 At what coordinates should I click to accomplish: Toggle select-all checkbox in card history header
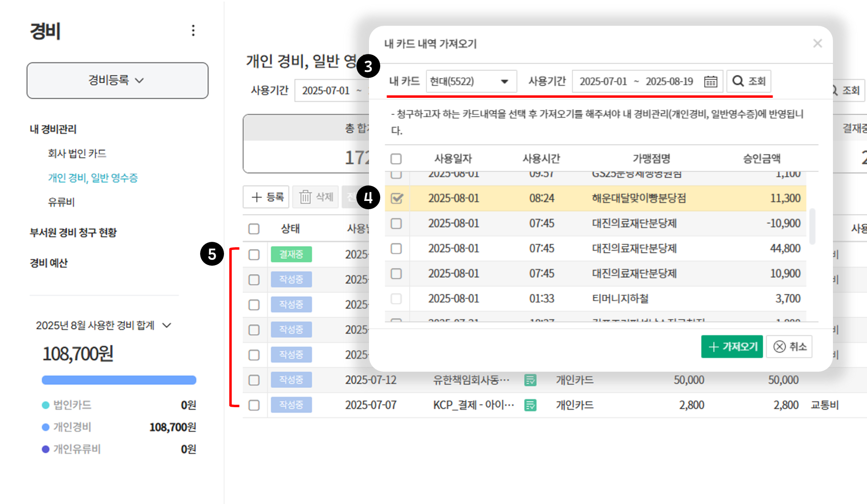coord(396,159)
